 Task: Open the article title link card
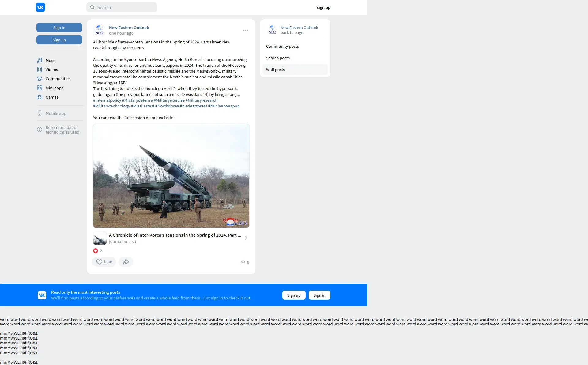point(175,235)
